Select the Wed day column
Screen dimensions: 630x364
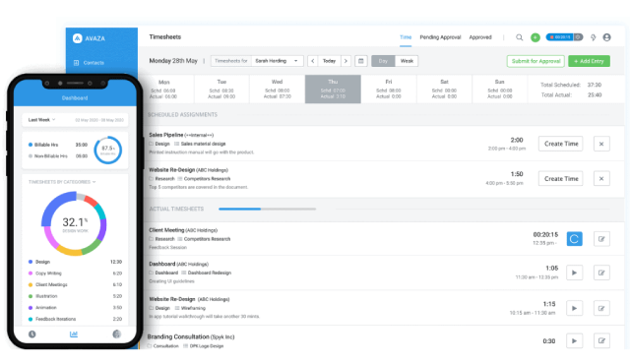coord(278,90)
